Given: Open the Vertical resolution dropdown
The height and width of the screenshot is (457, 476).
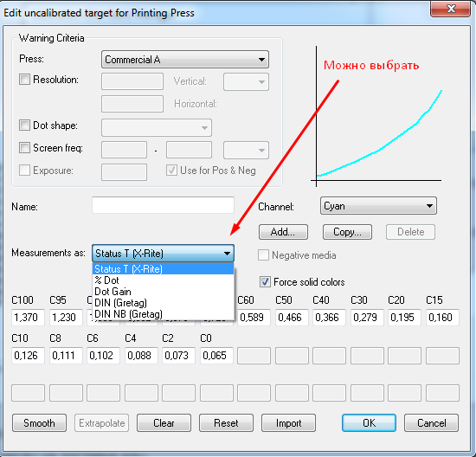Looking at the screenshot, I should (x=246, y=82).
